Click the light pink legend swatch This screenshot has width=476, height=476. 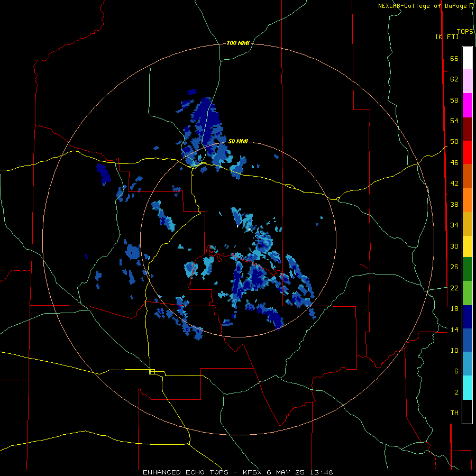467,81
